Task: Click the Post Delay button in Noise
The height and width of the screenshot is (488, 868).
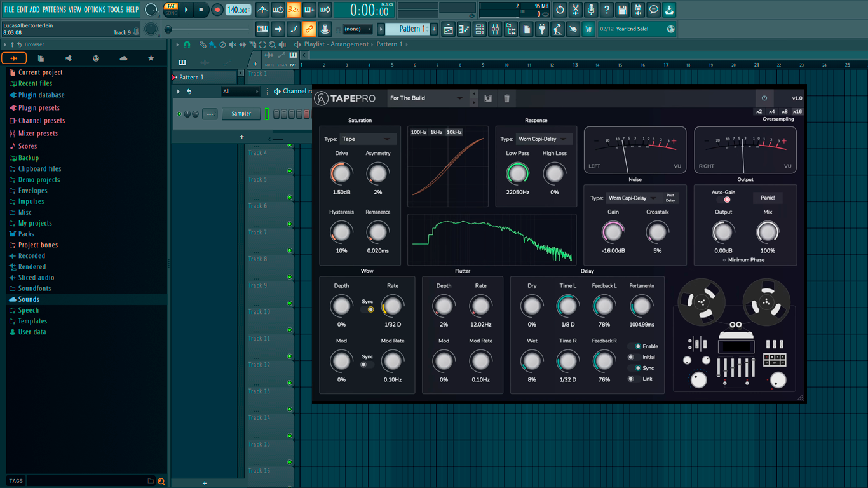Action: (670, 198)
